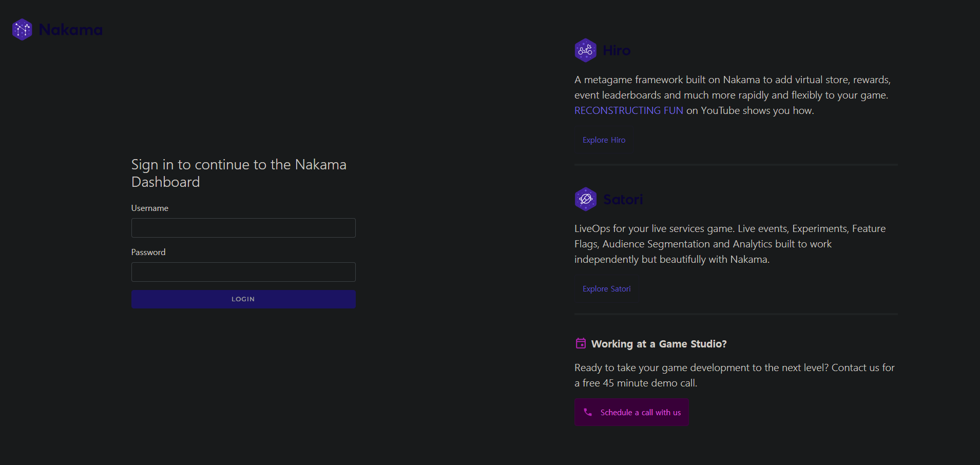Click the Hiro hexagon icon
980x465 pixels.
tap(585, 50)
